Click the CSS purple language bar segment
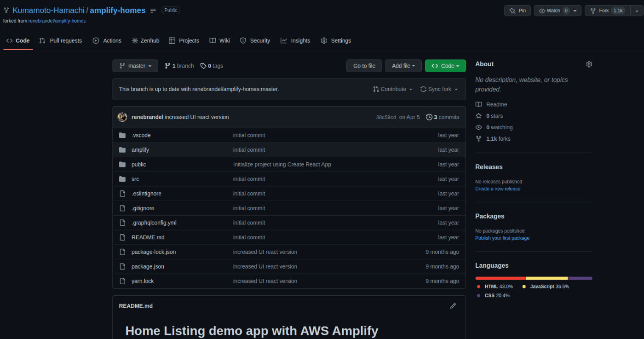The height and width of the screenshot is (339, 644). coord(580,278)
